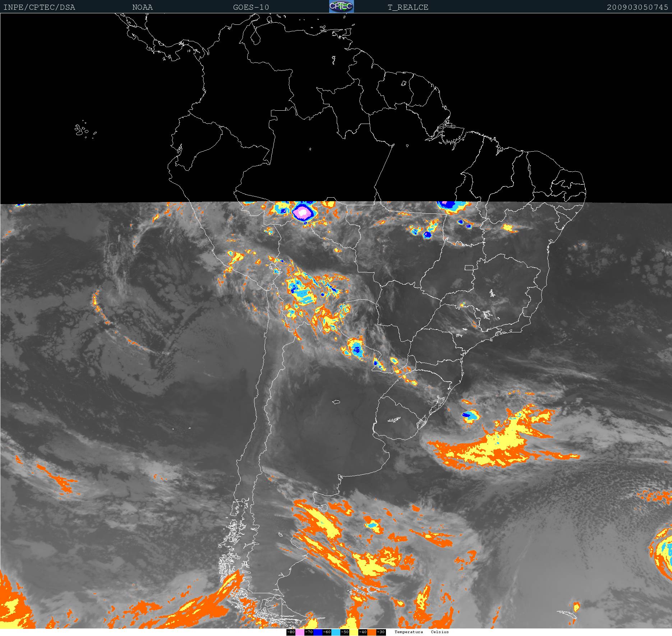Click the INPE/CPTEC/DSA header text
Image resolution: width=672 pixels, height=636 pixels.
tap(39, 7)
